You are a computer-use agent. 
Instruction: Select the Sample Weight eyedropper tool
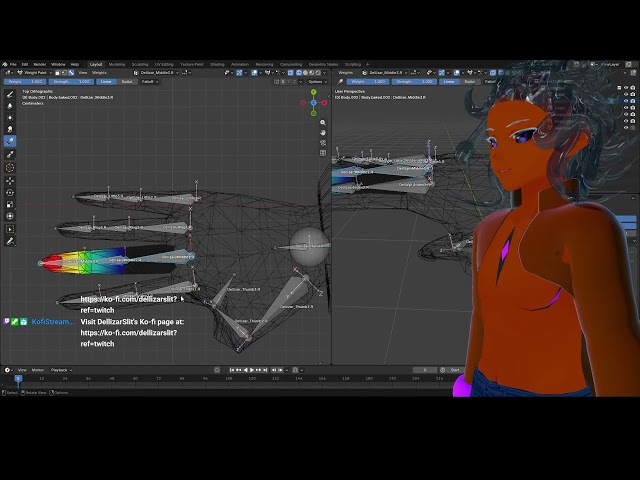tap(10, 154)
